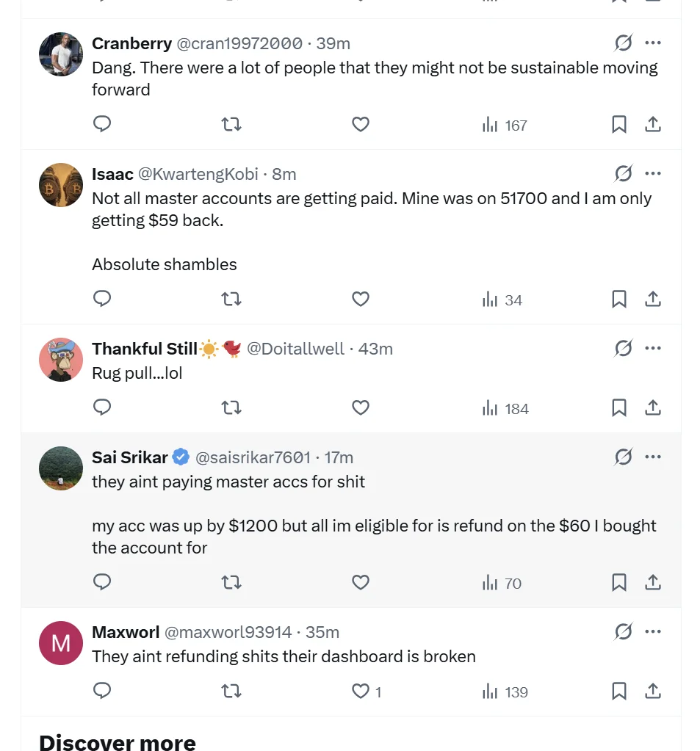Select the Discover more section heading
This screenshot has width=700, height=751.
118,741
